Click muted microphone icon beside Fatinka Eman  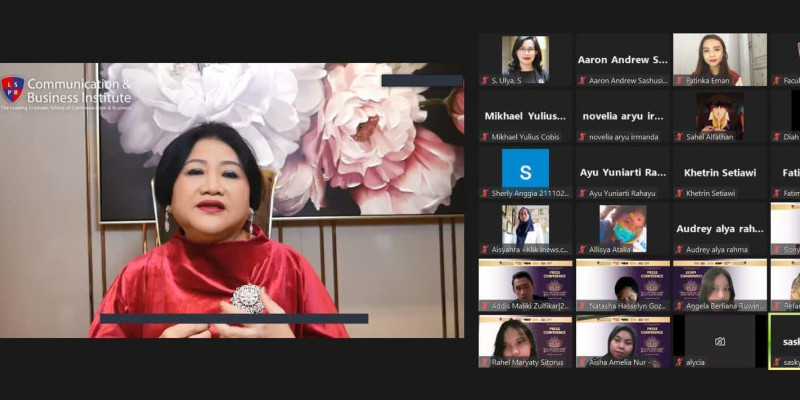tap(679, 81)
